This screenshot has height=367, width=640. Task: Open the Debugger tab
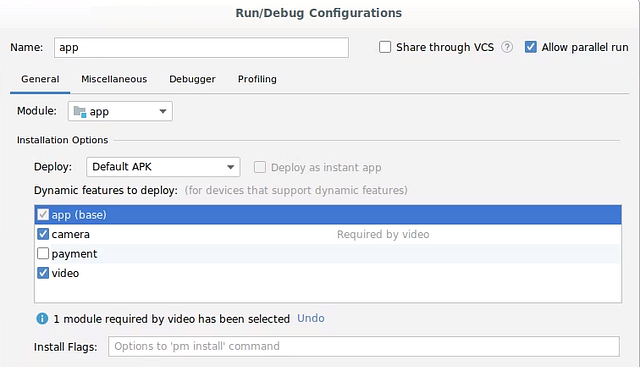(192, 79)
